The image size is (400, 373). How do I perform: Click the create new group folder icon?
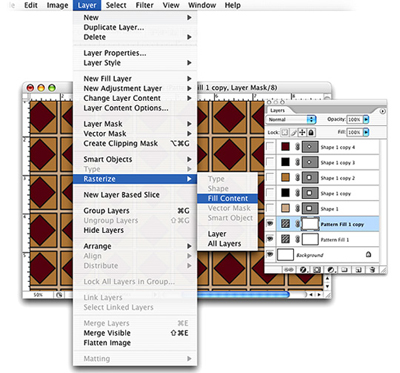click(345, 269)
